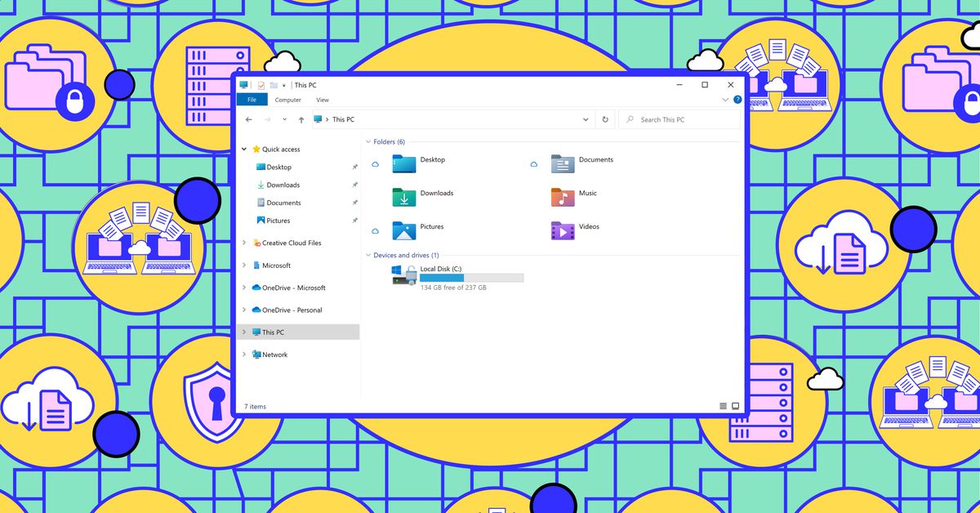Screen dimensions: 980x513
Task: Select Desktop under Quick access
Action: pyautogui.click(x=274, y=167)
